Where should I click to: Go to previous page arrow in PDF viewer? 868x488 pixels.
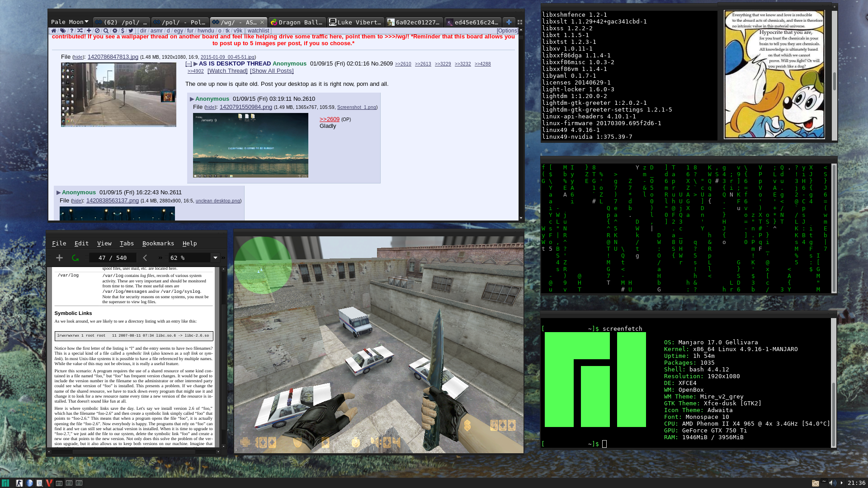coord(145,258)
